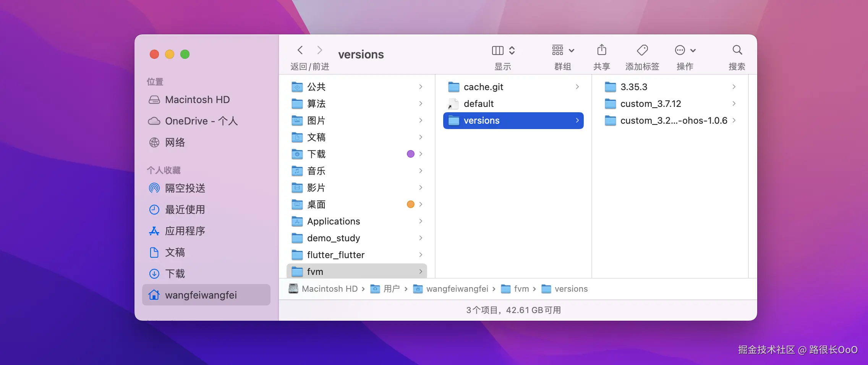This screenshot has height=365, width=868.
Task: Select 网络 in the sidebar
Action: (206, 142)
